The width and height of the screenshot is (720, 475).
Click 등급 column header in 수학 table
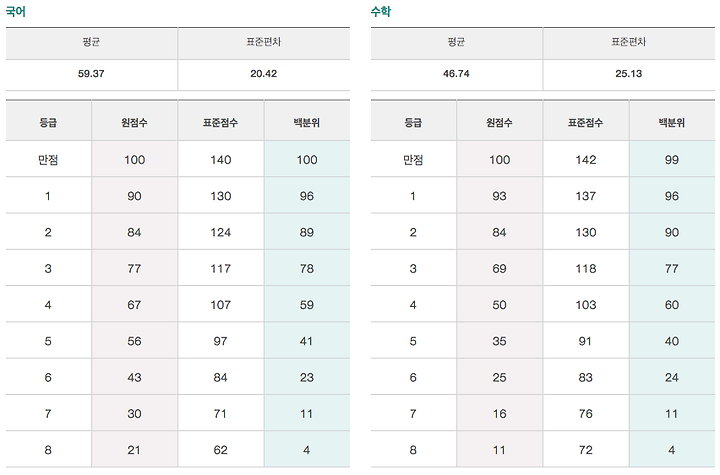click(x=413, y=123)
